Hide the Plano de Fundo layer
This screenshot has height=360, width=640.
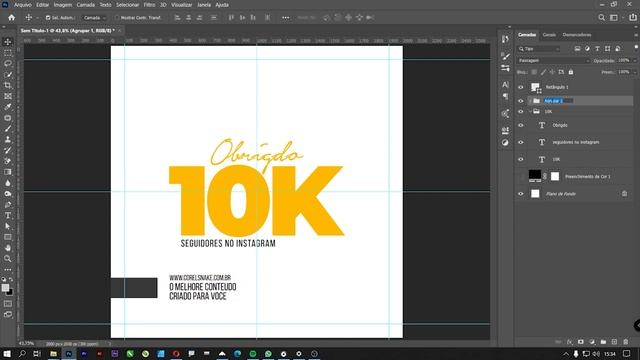[x=521, y=194]
